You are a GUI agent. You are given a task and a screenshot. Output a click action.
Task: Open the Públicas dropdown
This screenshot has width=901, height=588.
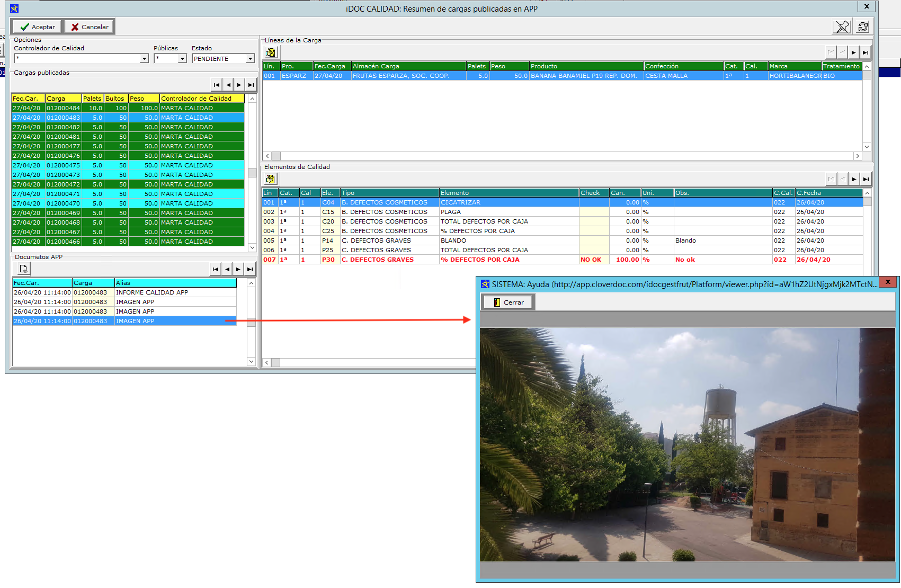point(182,59)
